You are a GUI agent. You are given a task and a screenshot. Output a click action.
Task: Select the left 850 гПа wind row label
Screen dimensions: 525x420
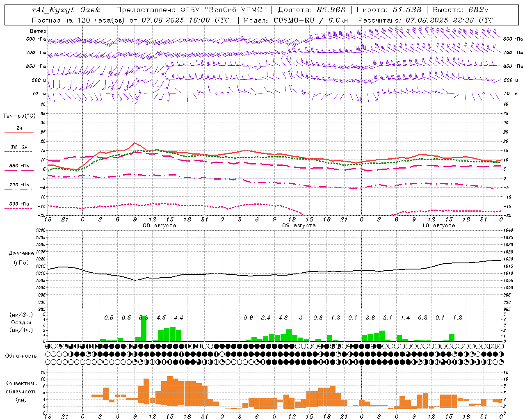[x=36, y=66]
